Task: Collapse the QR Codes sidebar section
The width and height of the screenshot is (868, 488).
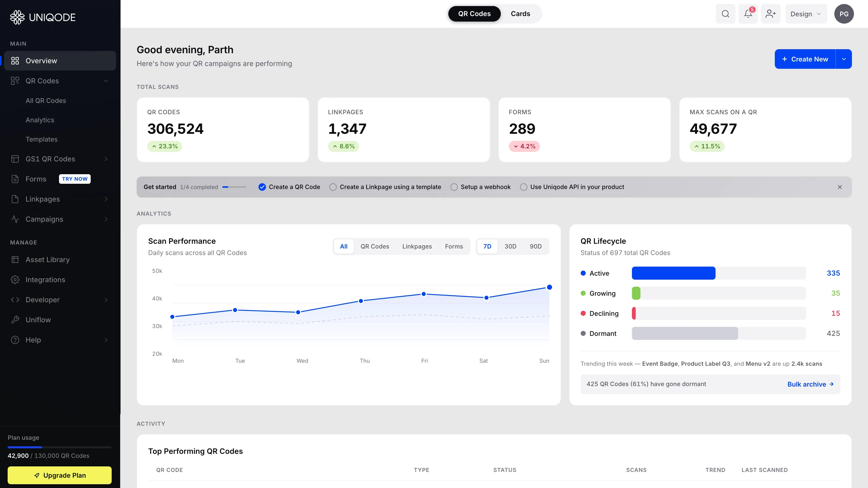Action: [x=106, y=81]
